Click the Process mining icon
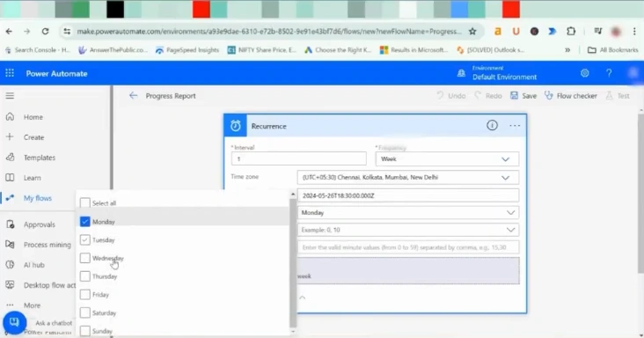 click(10, 245)
